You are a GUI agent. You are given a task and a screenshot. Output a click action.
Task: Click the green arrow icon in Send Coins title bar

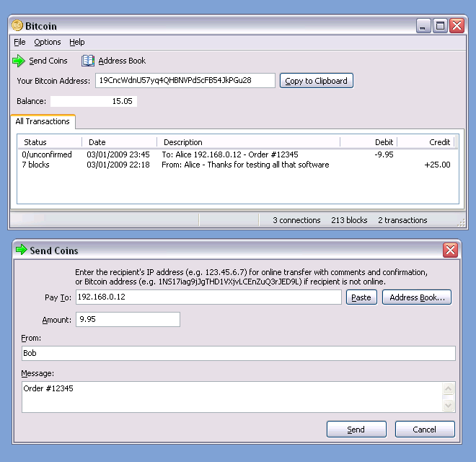click(x=21, y=250)
